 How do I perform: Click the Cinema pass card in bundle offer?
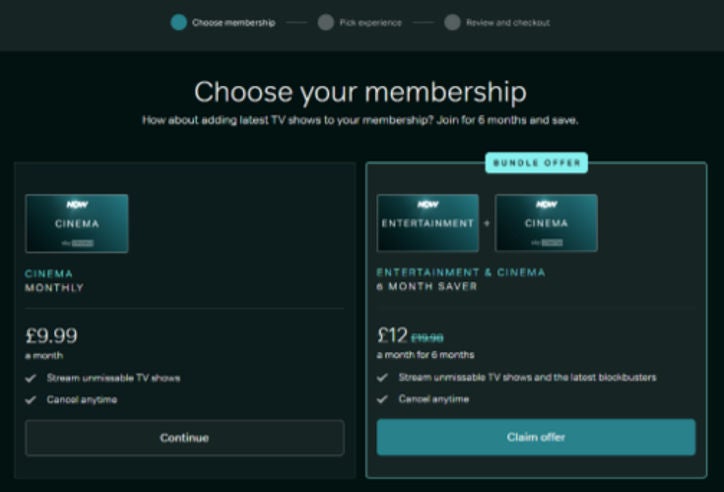click(546, 223)
